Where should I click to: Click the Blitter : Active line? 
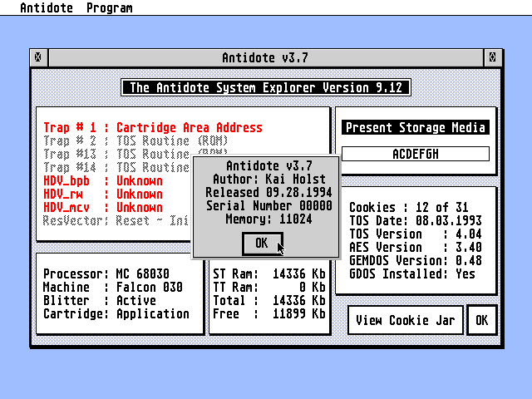[100, 300]
